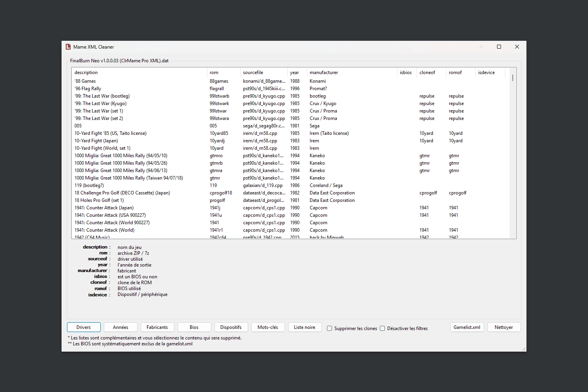Click rom cell cprogolf18
Screen dimensions: 588x392
pos(221,193)
